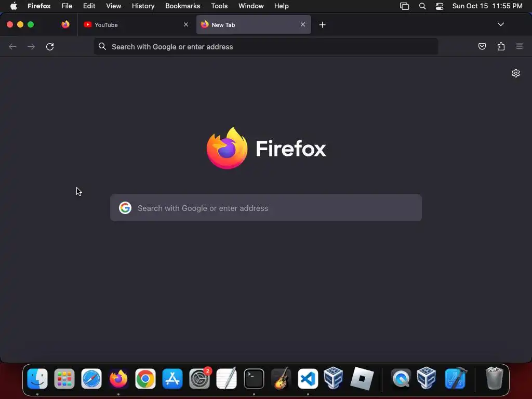Open Xcode from the Dock
The width and height of the screenshot is (532, 399).
[455, 379]
